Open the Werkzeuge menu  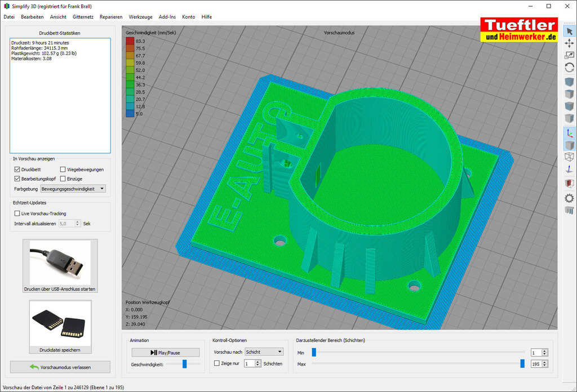(140, 17)
